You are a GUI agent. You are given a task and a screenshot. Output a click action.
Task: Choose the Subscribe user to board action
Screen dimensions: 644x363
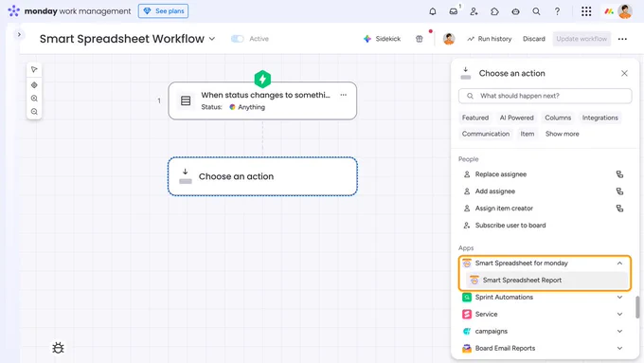(x=545, y=226)
